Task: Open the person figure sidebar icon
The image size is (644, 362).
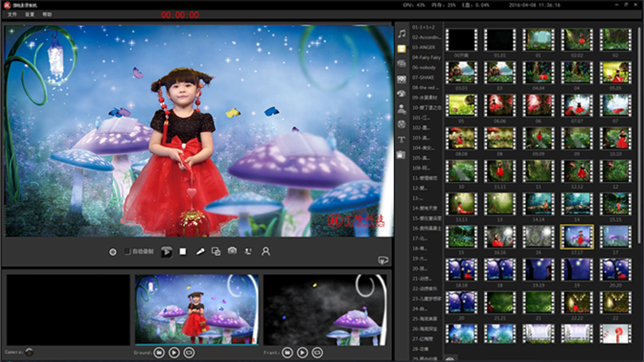Action: coord(402,109)
